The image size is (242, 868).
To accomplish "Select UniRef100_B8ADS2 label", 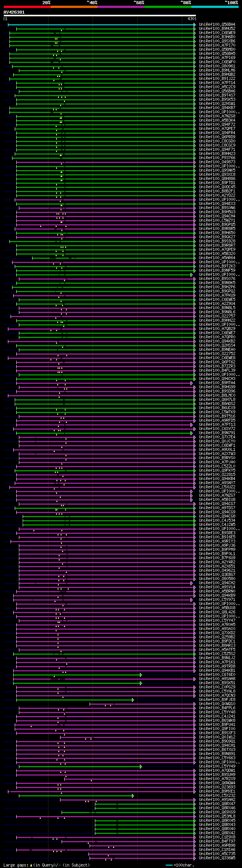I will pyautogui.click(x=217, y=404).
